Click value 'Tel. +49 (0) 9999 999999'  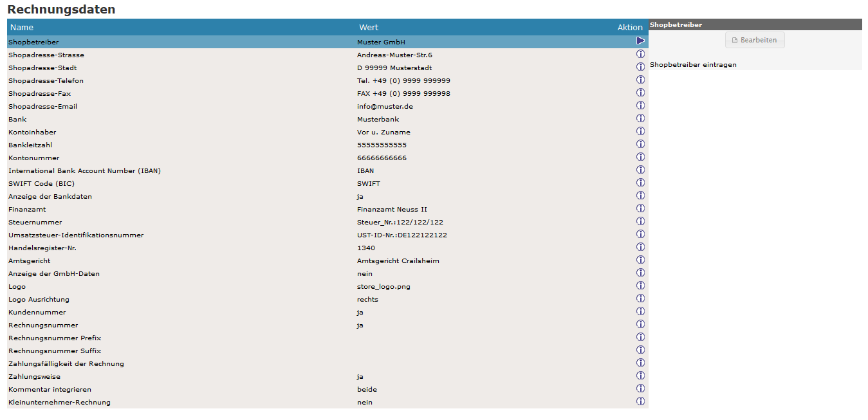(x=403, y=80)
